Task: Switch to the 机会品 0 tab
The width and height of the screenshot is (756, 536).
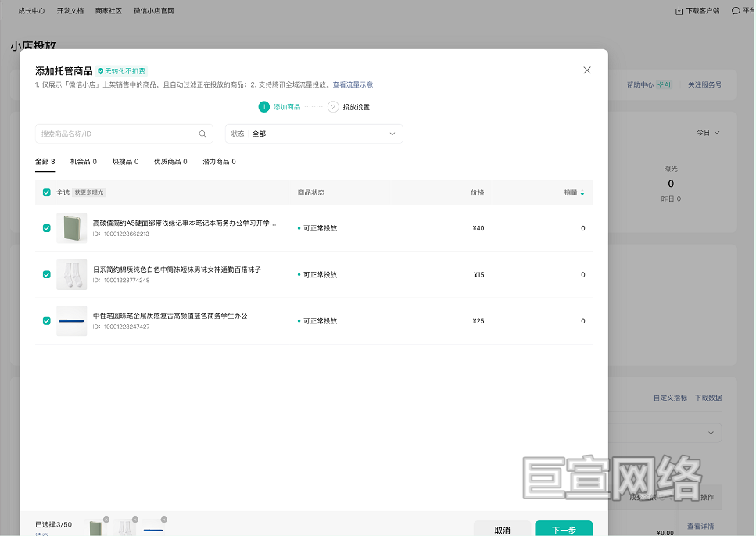Action: (84, 162)
